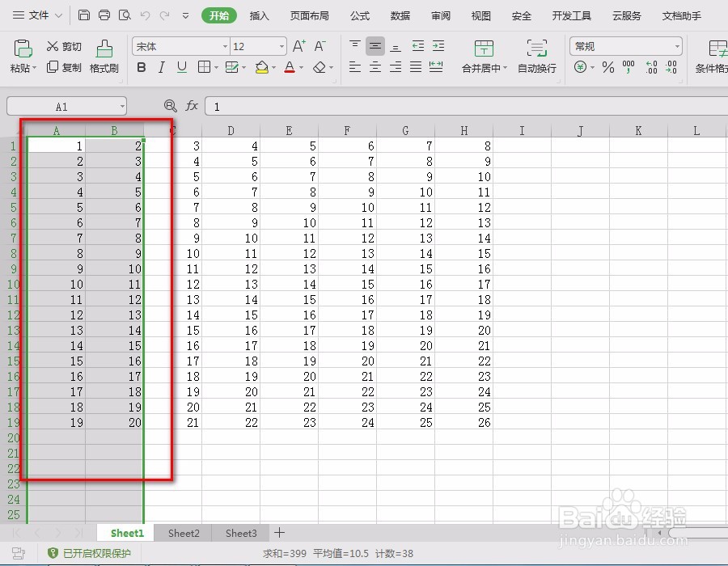Click the Save icon in quick toolbar
The image size is (728, 566).
tap(84, 15)
